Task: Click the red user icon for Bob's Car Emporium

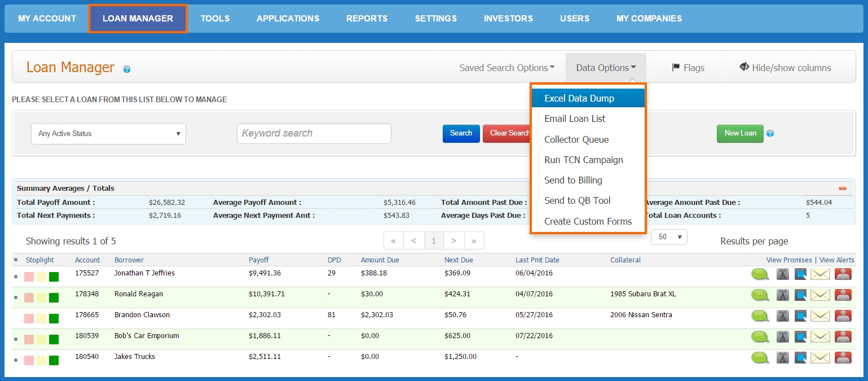Action: (x=843, y=337)
